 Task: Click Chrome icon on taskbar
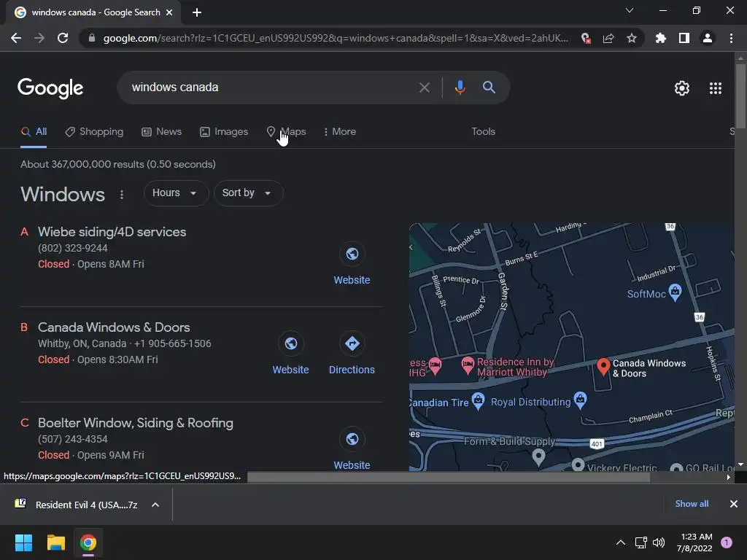(x=88, y=542)
